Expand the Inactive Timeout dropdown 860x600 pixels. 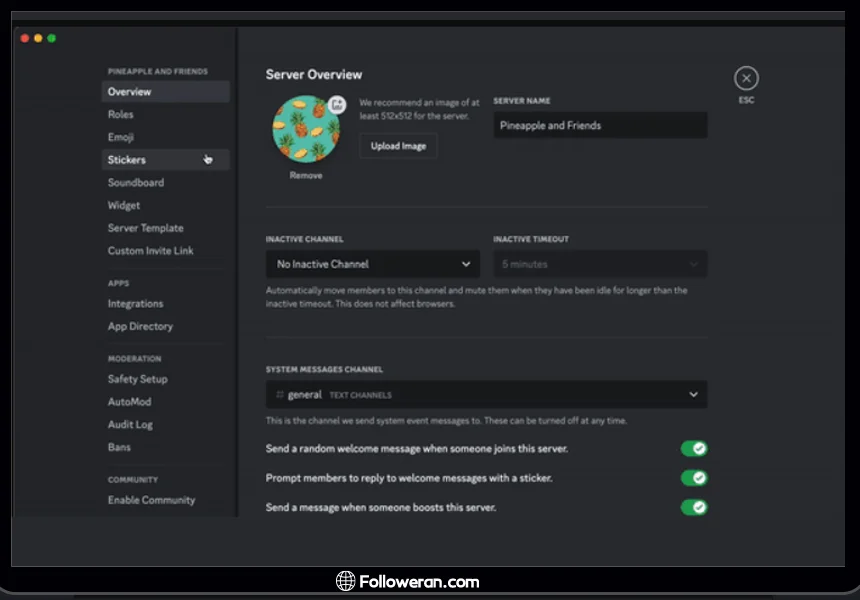pos(600,264)
